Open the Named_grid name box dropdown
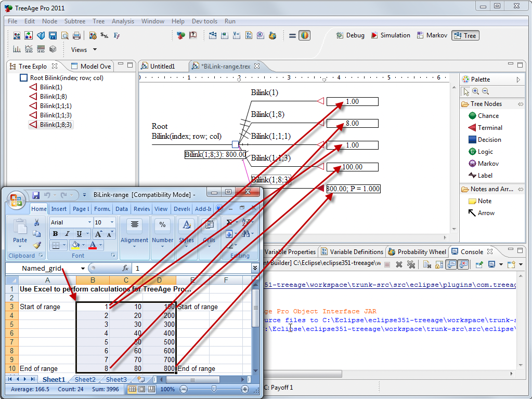This screenshot has width=532, height=399. coord(83,269)
